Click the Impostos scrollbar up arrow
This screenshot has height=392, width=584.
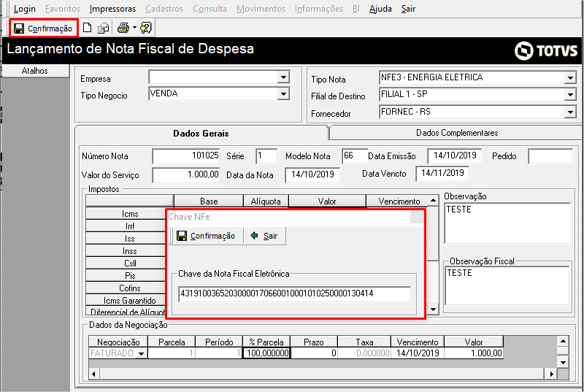click(x=433, y=201)
